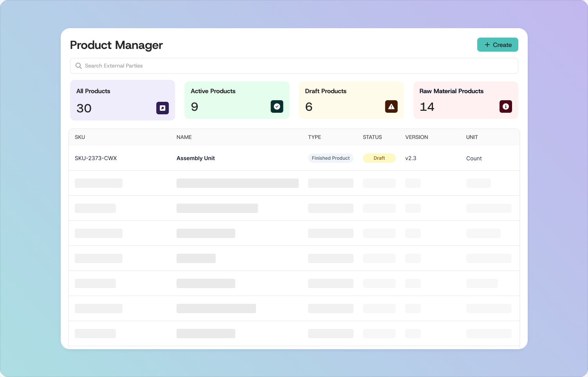Filter by Raw Material Products card
This screenshot has height=377, width=588.
pyautogui.click(x=466, y=100)
